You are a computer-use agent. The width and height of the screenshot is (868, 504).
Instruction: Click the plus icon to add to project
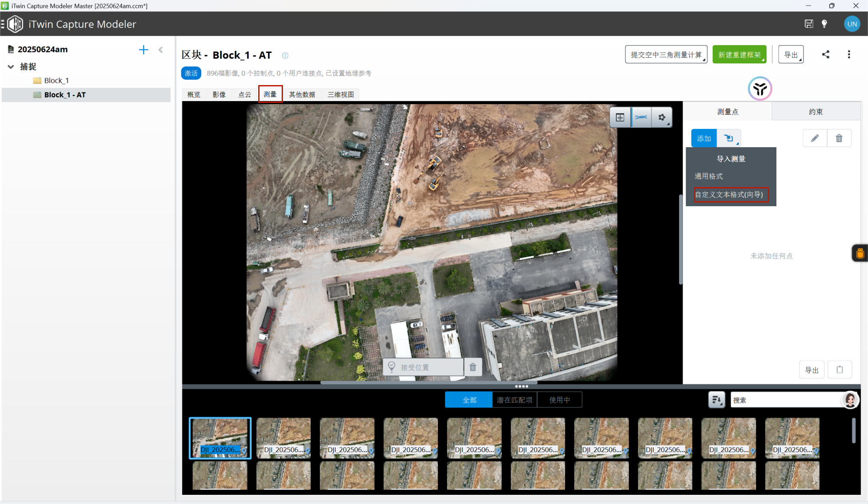(x=143, y=49)
